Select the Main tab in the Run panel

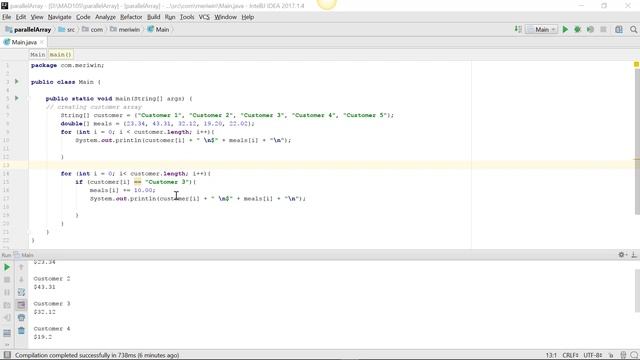point(24,255)
